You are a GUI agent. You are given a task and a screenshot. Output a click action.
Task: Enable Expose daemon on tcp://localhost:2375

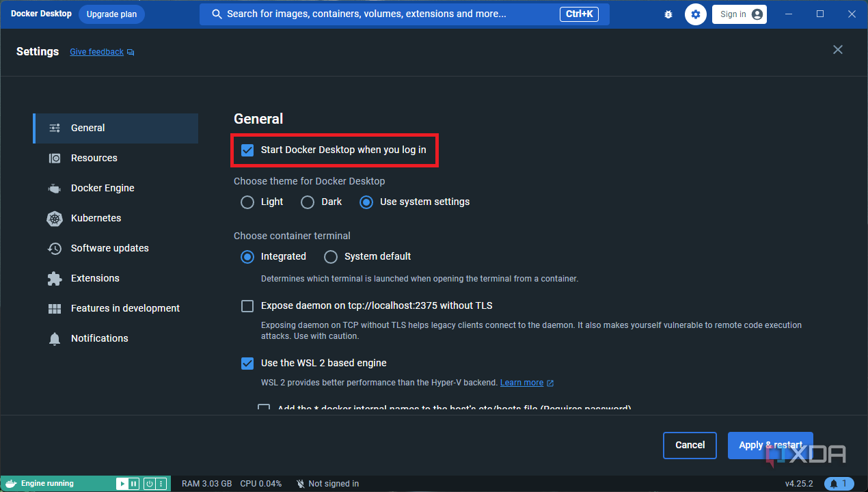click(247, 306)
